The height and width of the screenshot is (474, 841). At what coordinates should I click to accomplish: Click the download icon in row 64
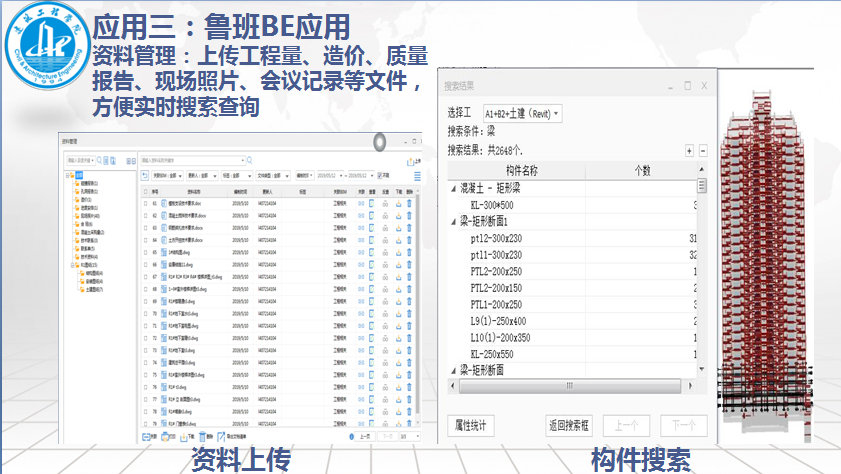coord(399,240)
